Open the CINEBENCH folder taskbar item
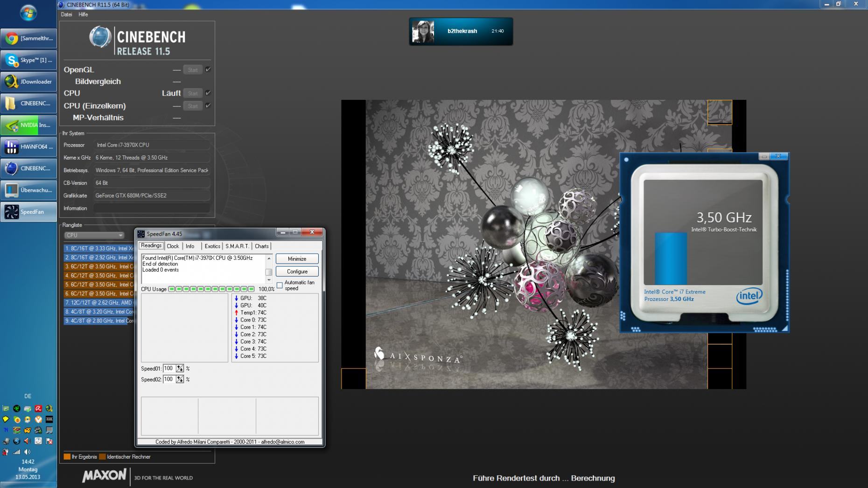 pos(28,103)
